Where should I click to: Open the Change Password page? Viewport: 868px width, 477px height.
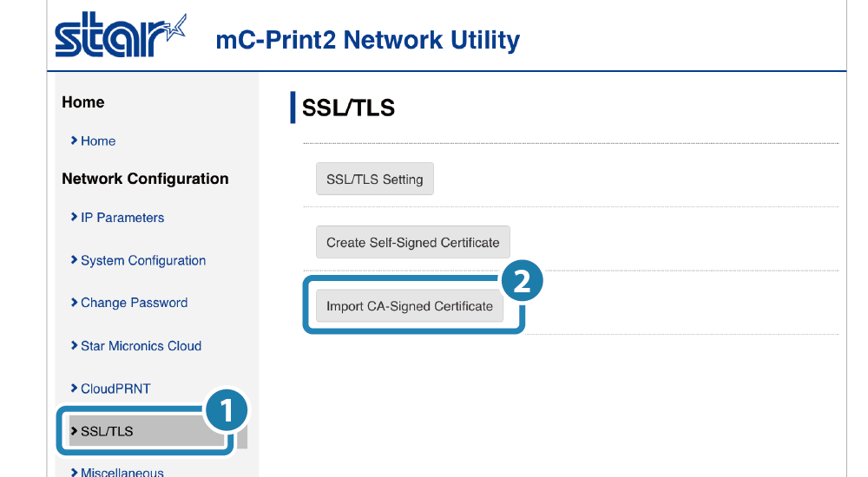coord(135,303)
